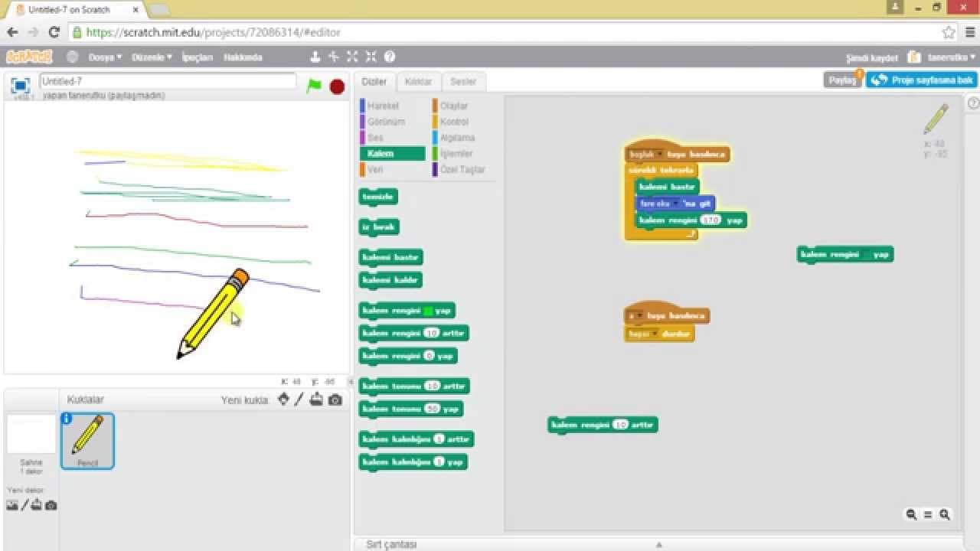The height and width of the screenshot is (551, 980).
Task: Select the Duplicate stamp tool
Action: (x=315, y=57)
